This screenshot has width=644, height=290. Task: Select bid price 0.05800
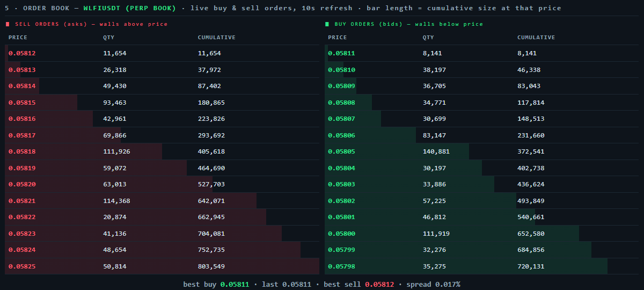point(341,234)
